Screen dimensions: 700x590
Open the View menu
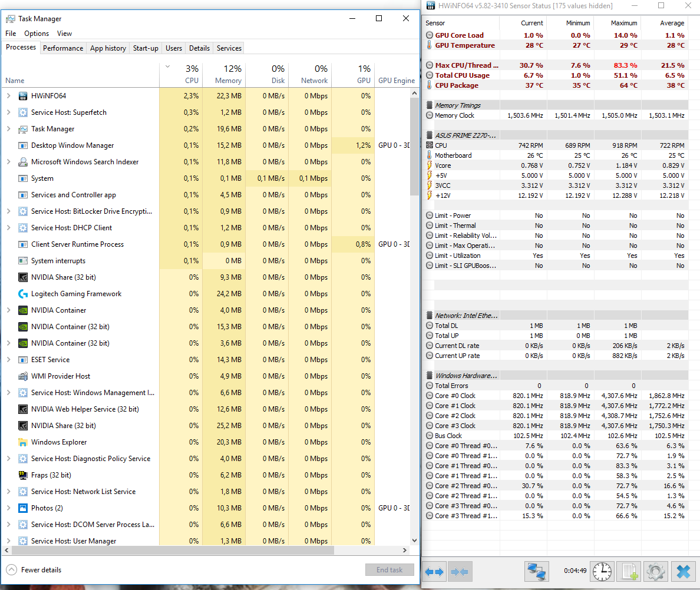click(x=64, y=34)
